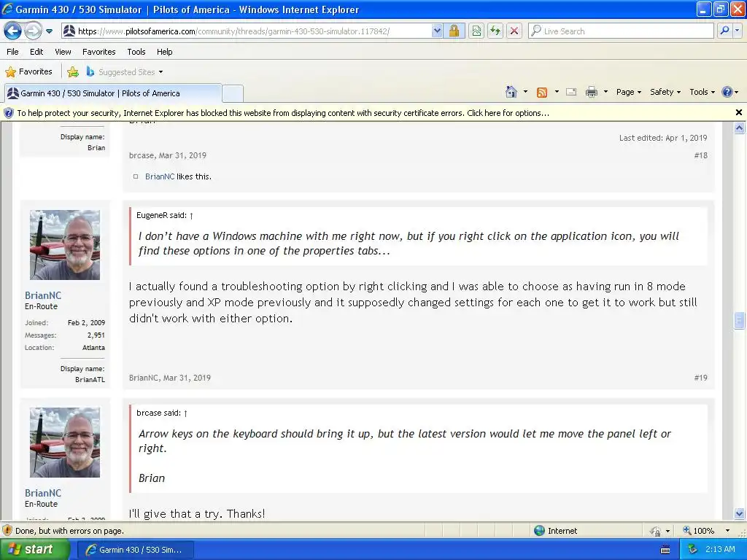Click 'BrianNC, Mar 31, 2019' post date
This screenshot has height=560, width=747.
(169, 378)
